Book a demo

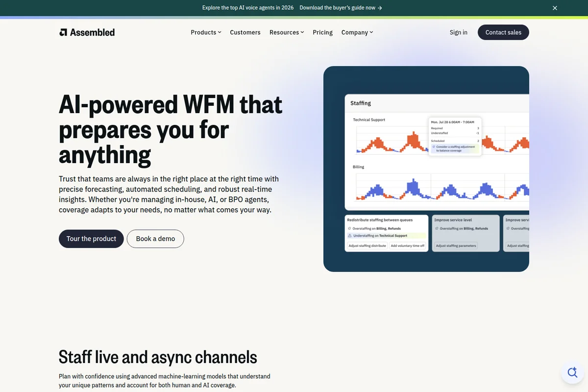coord(155,239)
